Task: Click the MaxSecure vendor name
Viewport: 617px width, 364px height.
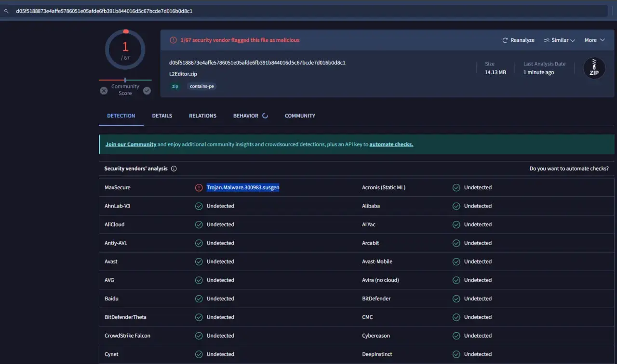Action: [118, 188]
